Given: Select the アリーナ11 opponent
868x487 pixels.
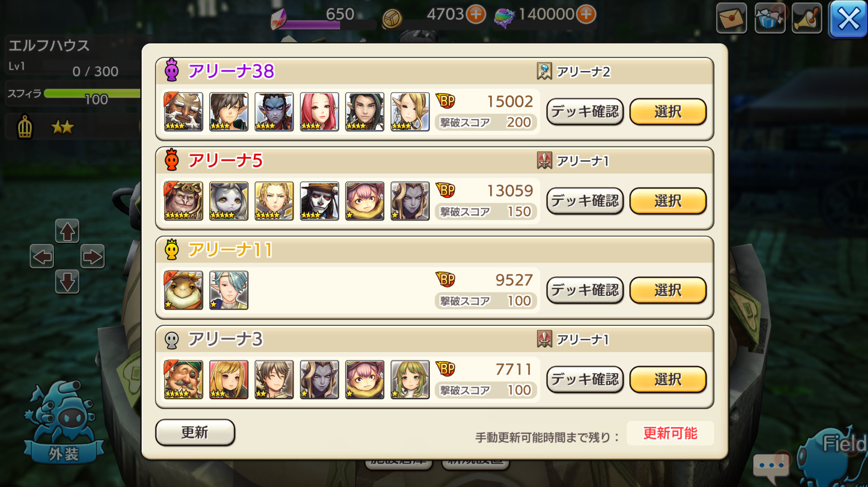Looking at the screenshot, I should pos(668,290).
